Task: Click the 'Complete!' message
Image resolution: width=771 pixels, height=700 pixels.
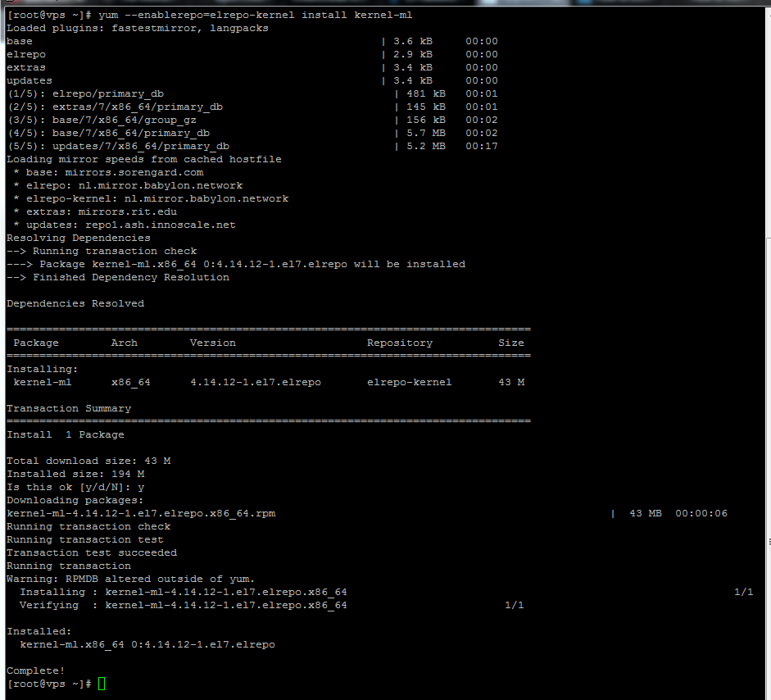Action: coord(35,671)
